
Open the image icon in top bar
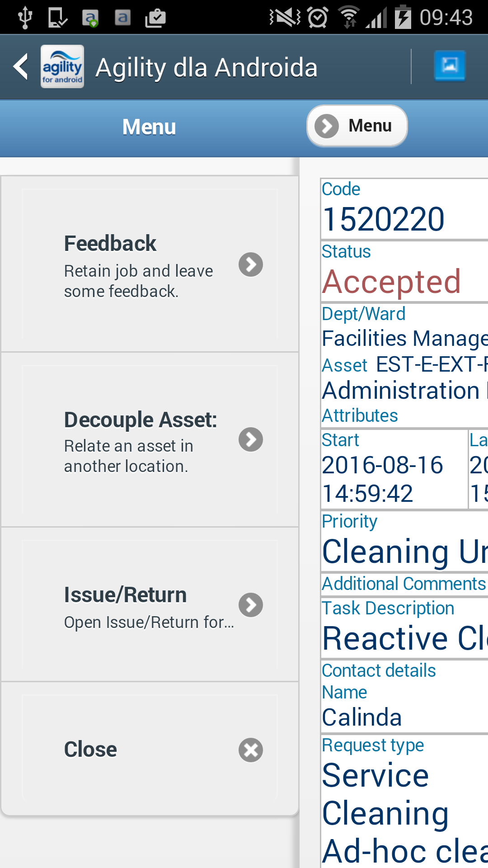click(449, 66)
